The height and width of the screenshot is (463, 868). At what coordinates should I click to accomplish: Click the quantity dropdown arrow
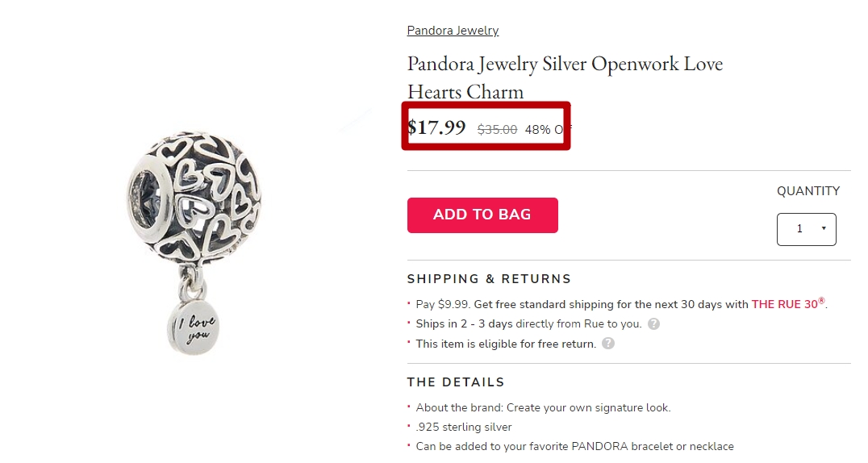pos(824,228)
